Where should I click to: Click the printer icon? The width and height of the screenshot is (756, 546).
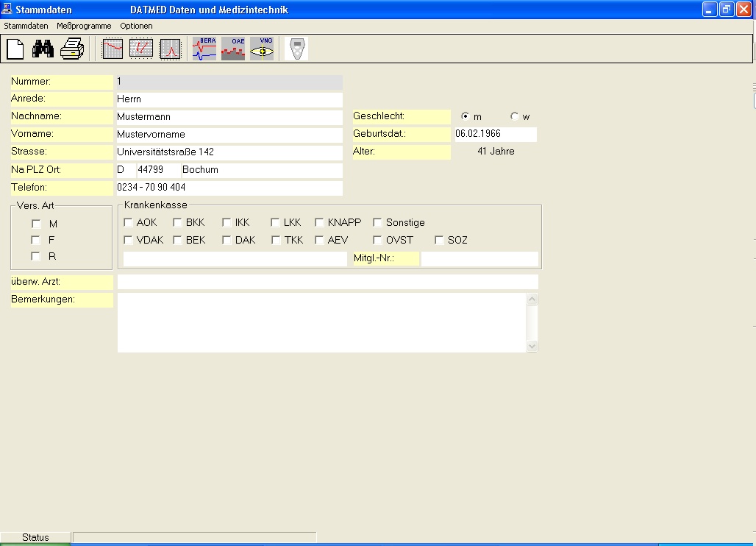tap(72, 49)
